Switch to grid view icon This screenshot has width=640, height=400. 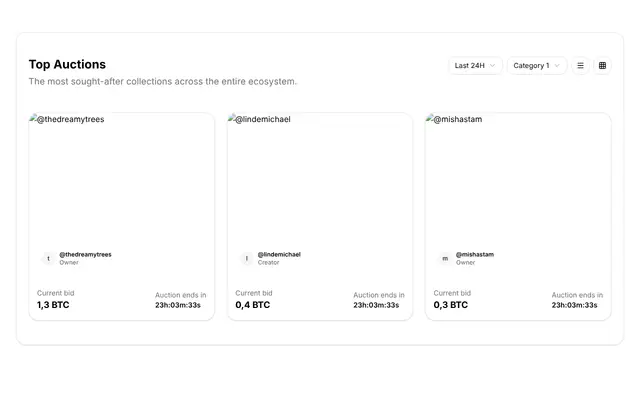[x=602, y=65]
